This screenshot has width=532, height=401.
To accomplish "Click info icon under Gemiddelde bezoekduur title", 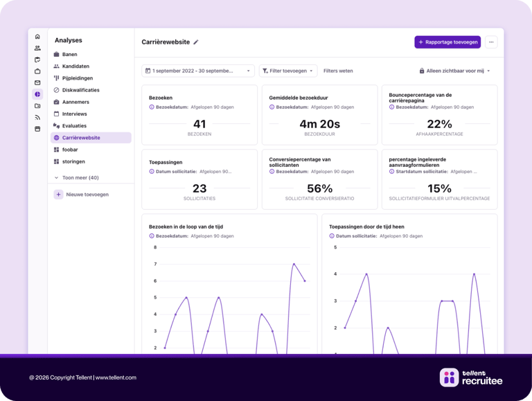I will pos(272,107).
